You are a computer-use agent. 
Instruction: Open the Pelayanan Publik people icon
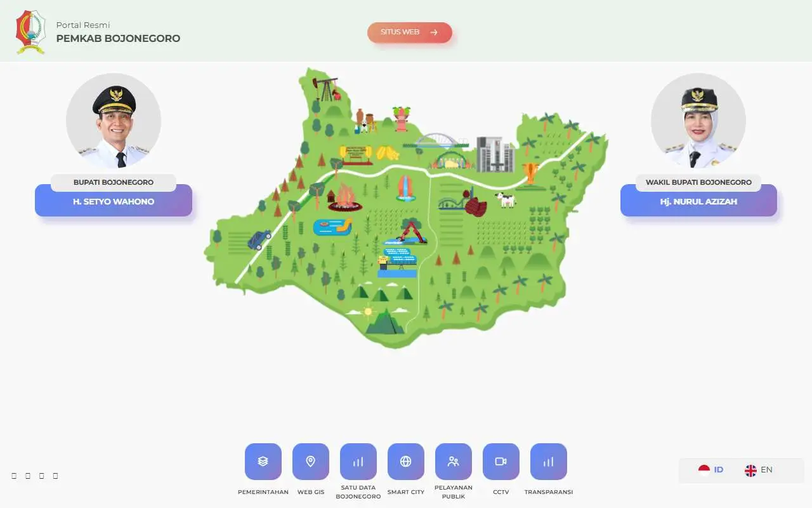point(454,462)
